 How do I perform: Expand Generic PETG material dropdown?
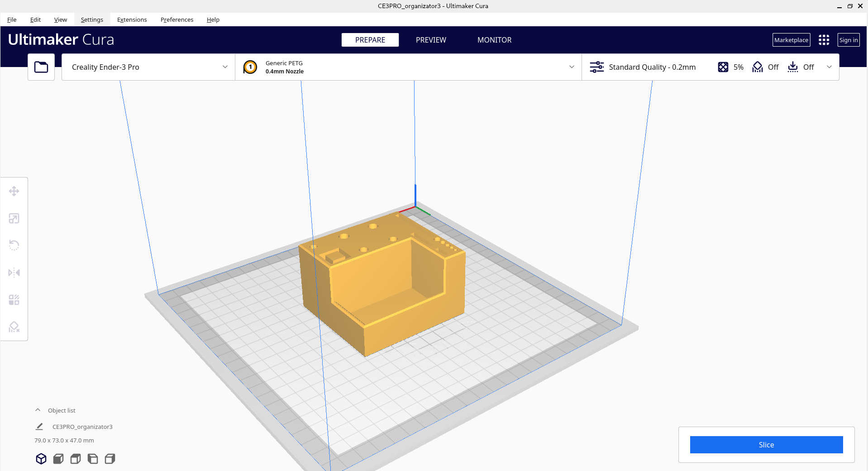point(572,67)
